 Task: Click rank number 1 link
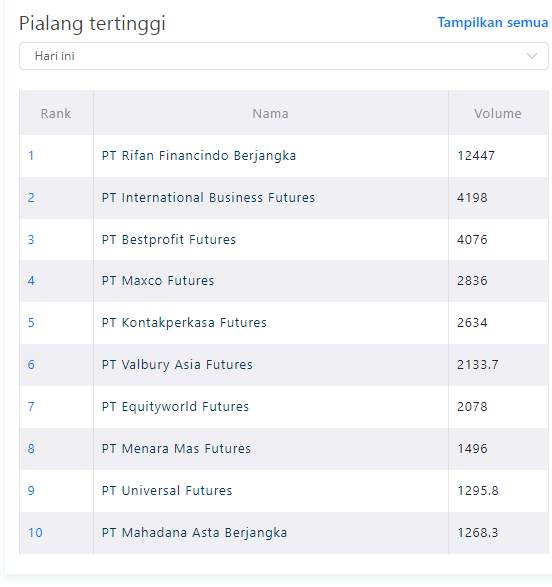[31, 155]
